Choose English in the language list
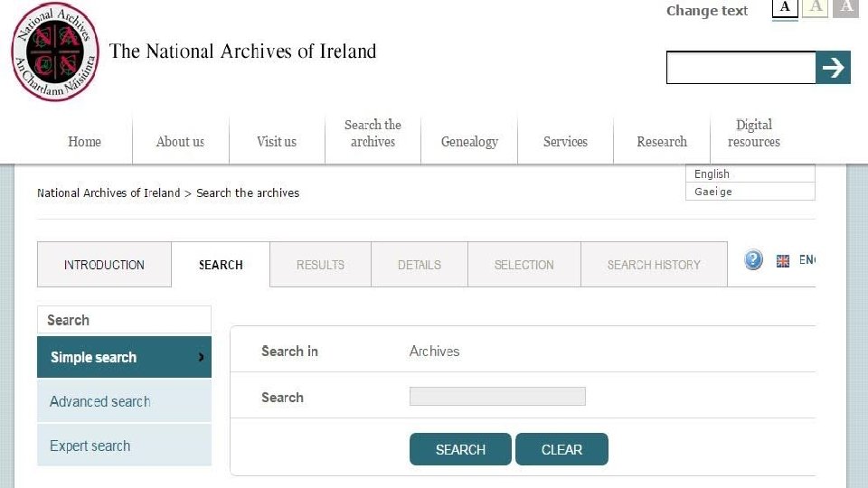 coord(712,174)
